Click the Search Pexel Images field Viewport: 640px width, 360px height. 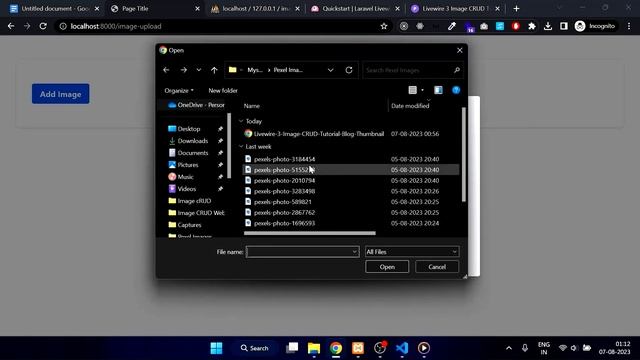[412, 70]
